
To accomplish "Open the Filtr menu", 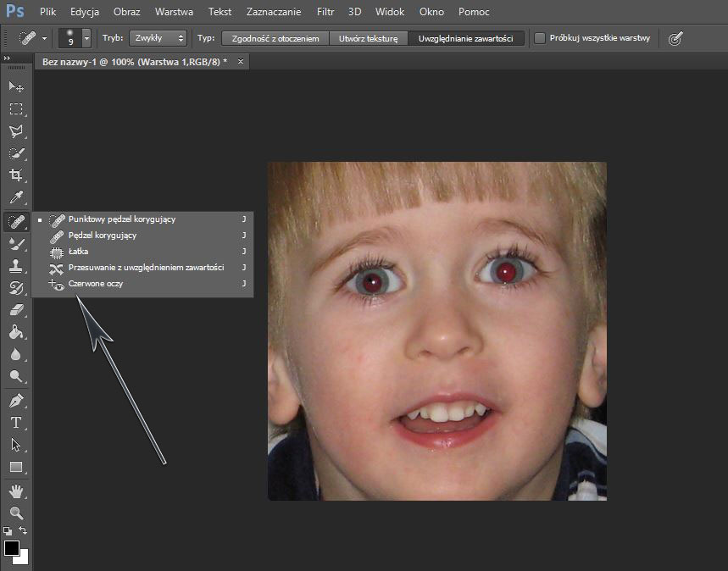I will point(325,12).
